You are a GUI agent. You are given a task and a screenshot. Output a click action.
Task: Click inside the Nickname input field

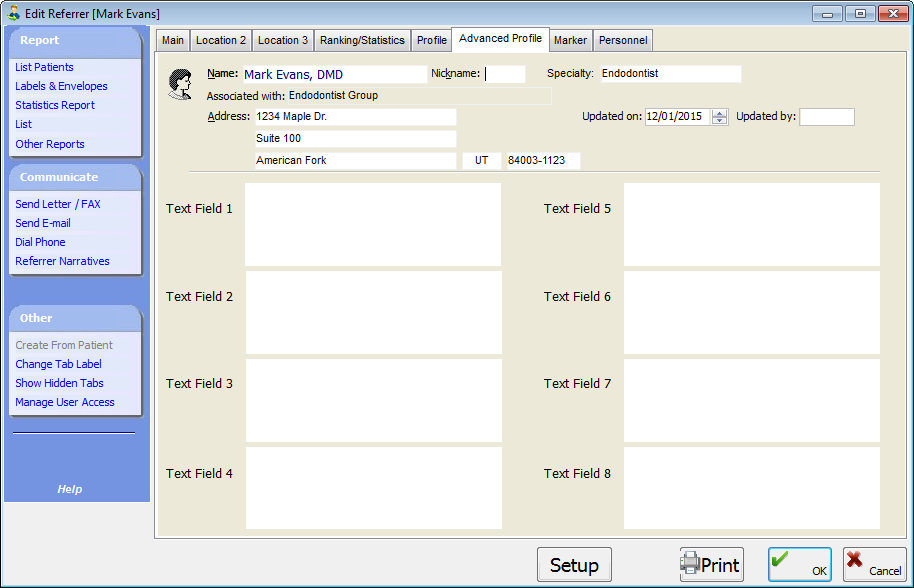(x=504, y=74)
